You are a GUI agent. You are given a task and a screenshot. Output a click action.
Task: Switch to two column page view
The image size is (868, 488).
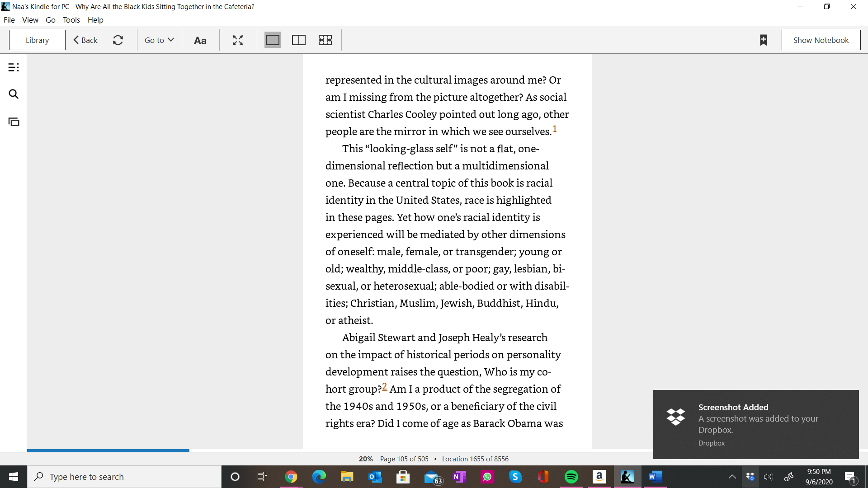pos(299,40)
